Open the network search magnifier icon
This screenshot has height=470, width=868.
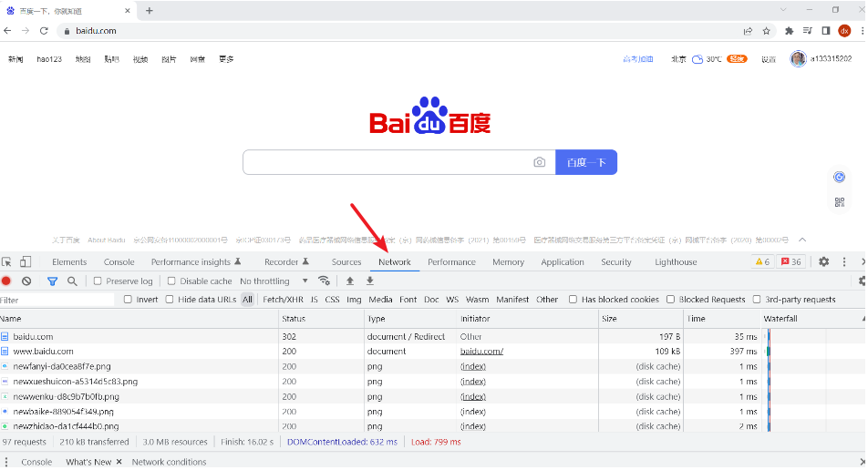tap(72, 281)
